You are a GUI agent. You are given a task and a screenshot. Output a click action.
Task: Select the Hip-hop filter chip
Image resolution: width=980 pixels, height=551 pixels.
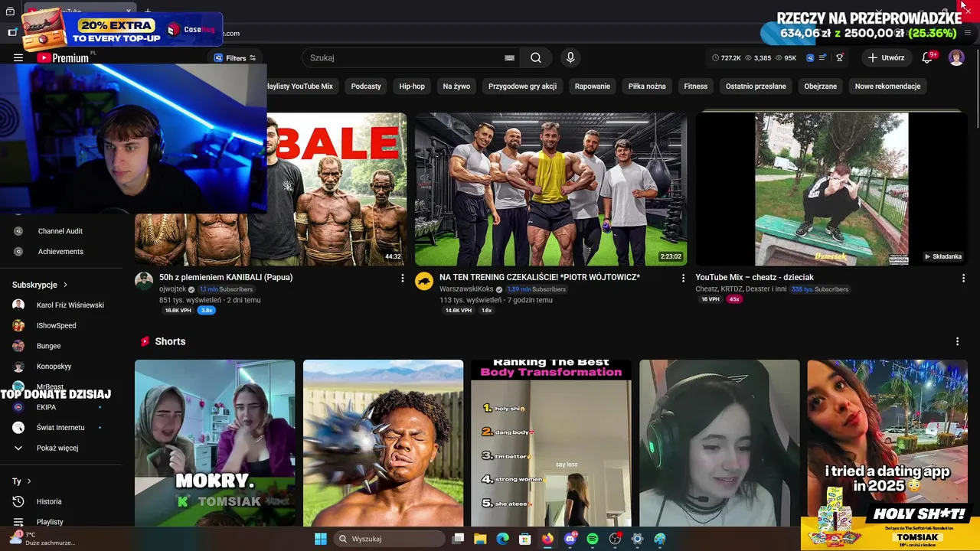(x=412, y=86)
